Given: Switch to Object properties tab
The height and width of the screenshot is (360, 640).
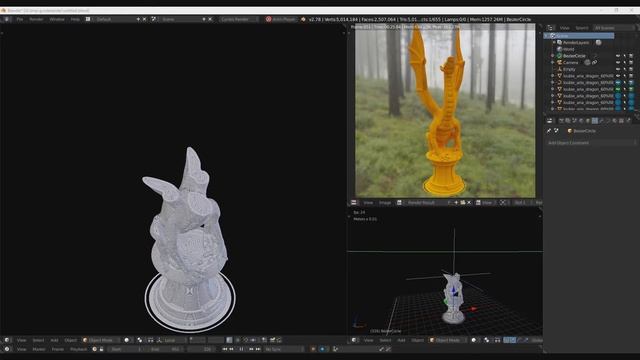Looking at the screenshot, I should [x=588, y=121].
